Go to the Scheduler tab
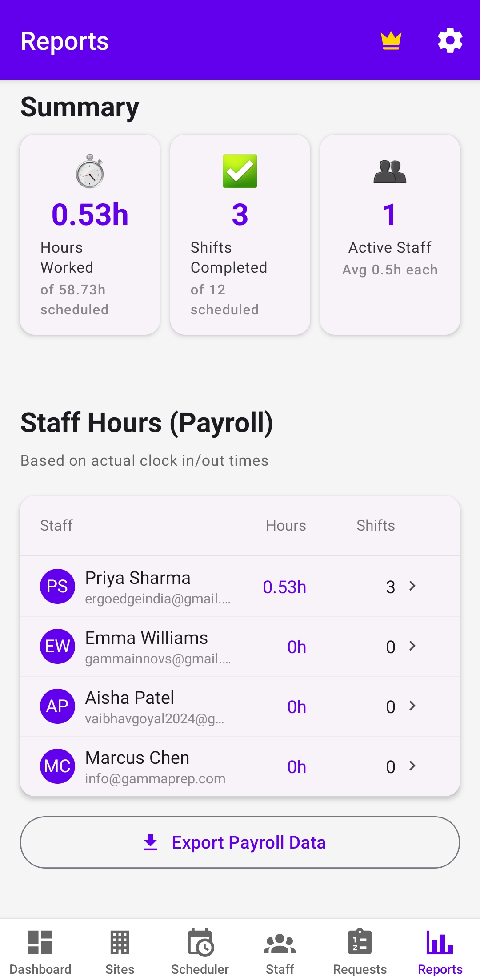 point(200,951)
